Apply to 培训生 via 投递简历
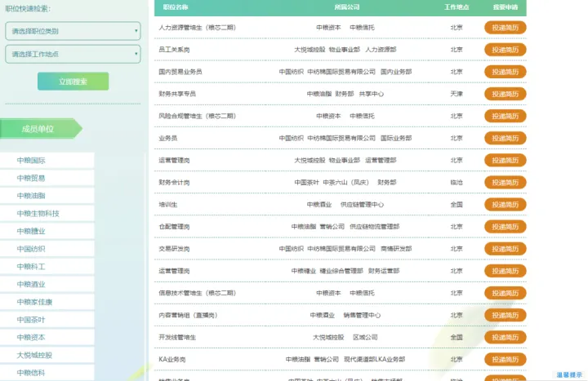Screen dimensions: 588x381 click(x=506, y=205)
